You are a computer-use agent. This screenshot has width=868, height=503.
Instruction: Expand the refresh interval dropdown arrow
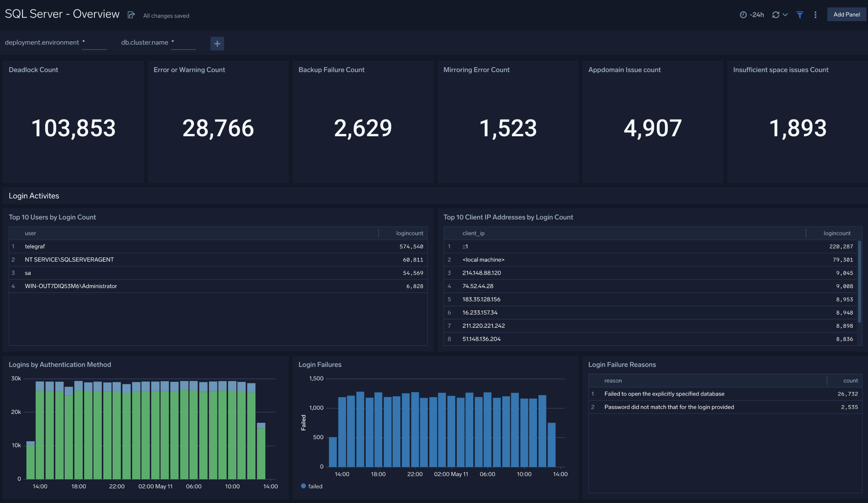(x=785, y=15)
